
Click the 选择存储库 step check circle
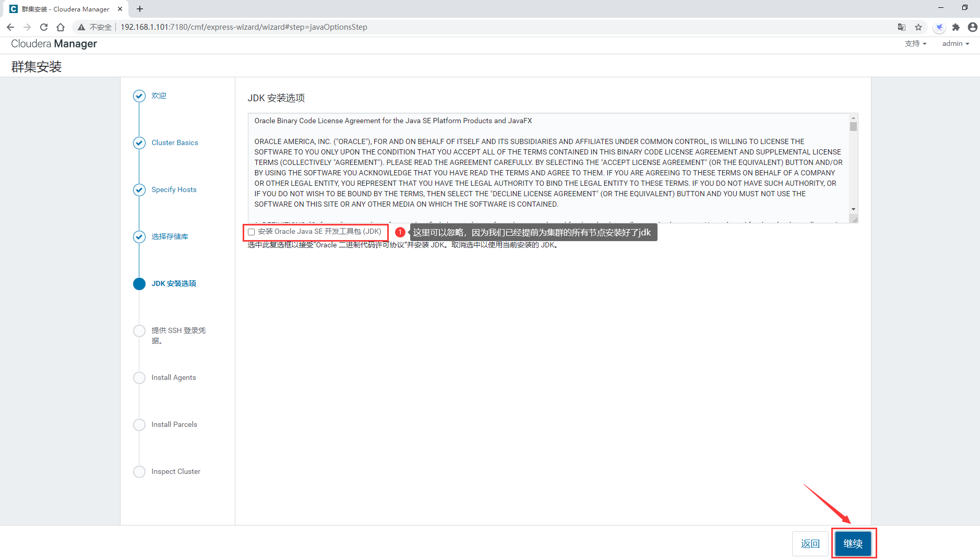[x=139, y=237]
